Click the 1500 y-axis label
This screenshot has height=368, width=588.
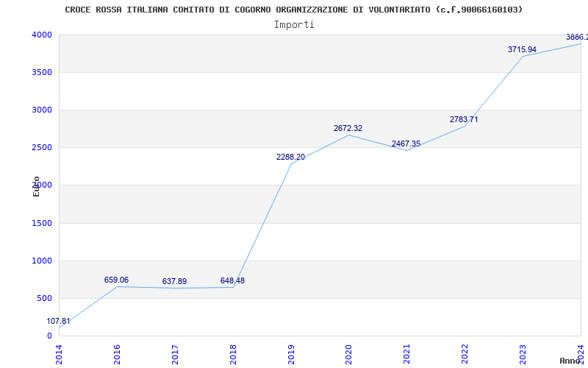(x=42, y=223)
